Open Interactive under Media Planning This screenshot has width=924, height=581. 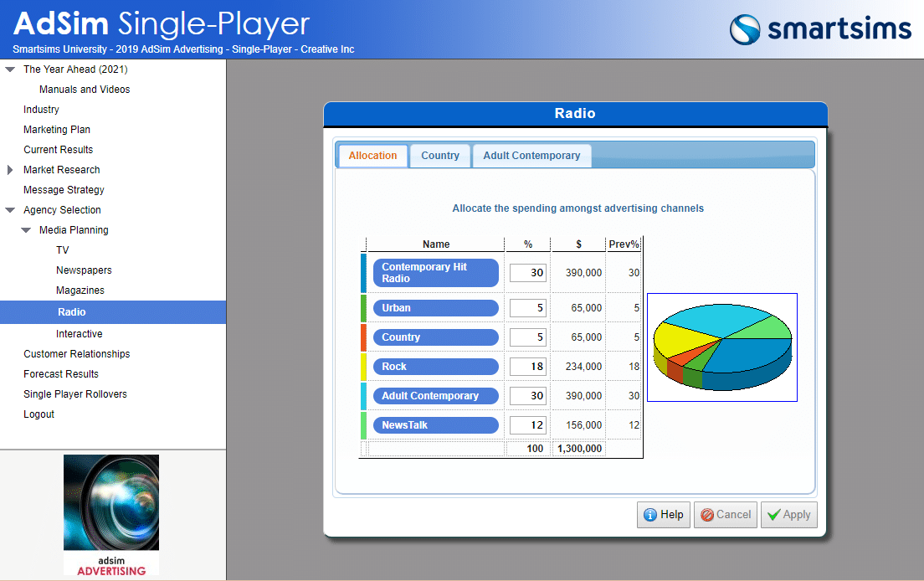(80, 334)
